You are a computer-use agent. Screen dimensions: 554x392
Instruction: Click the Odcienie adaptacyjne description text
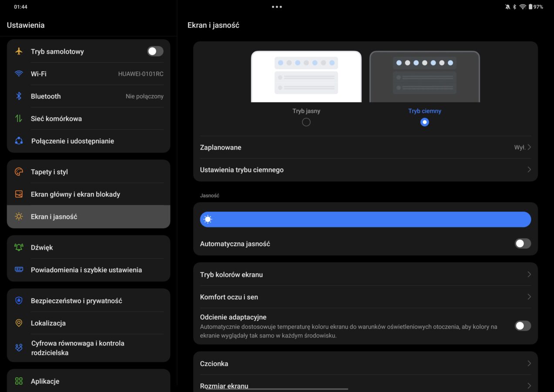[348, 331]
